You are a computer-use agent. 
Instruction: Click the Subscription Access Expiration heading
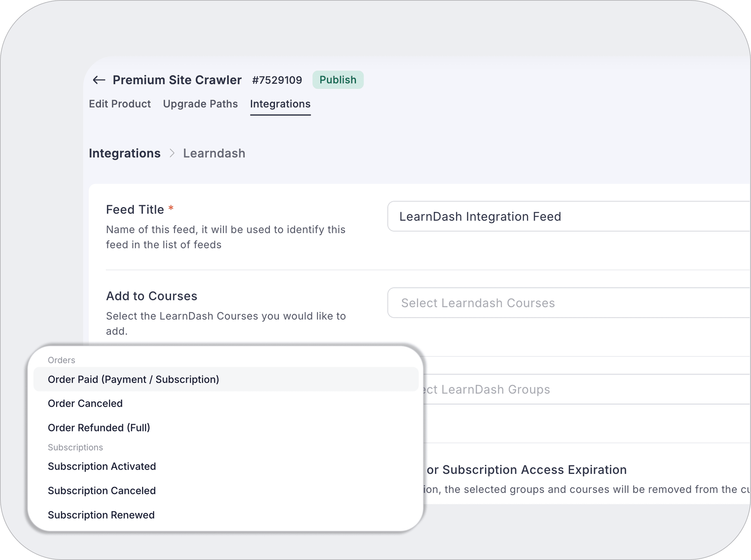526,470
